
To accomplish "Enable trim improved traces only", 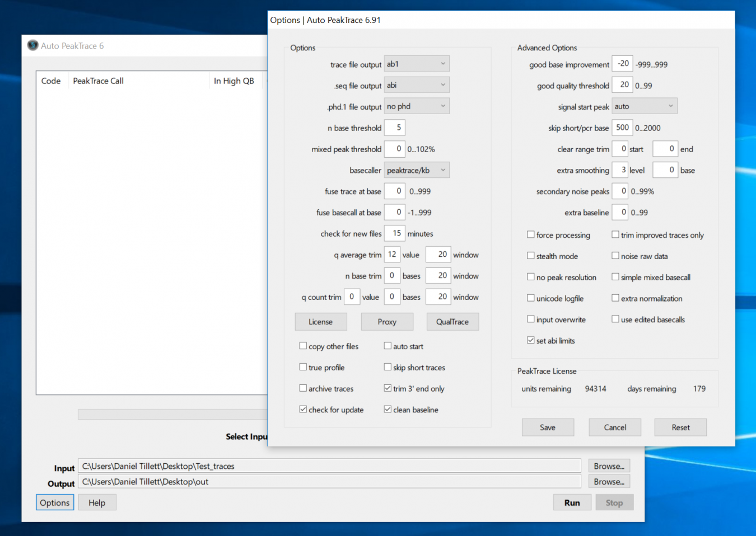I will (x=615, y=234).
